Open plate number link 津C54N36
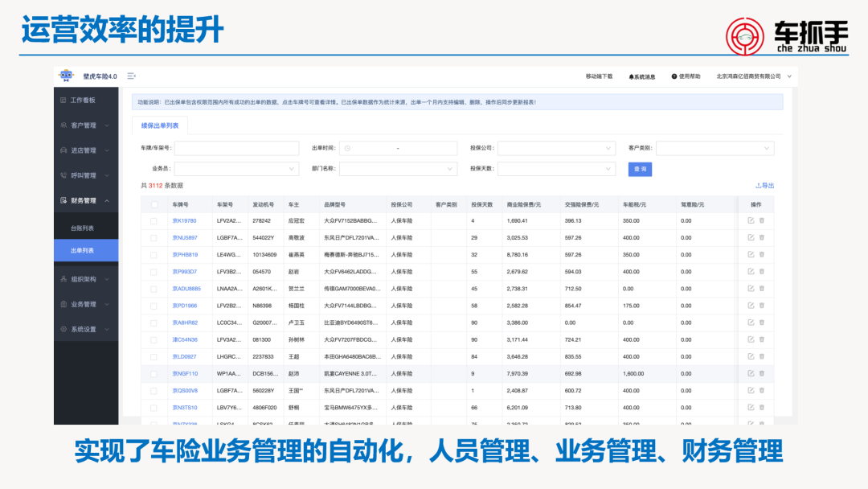Viewport: 868px width, 489px height. tap(185, 340)
